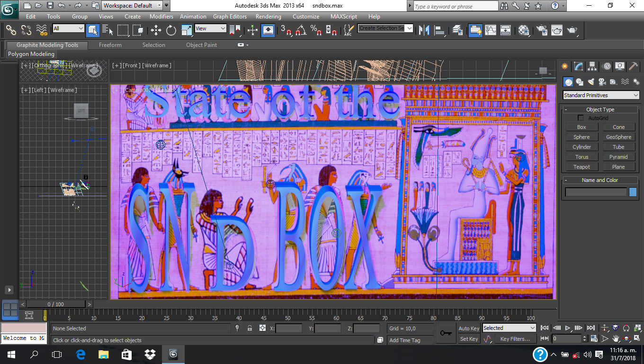Image resolution: width=644 pixels, height=364 pixels.
Task: Open the Material Editor
Action: [x=523, y=30]
